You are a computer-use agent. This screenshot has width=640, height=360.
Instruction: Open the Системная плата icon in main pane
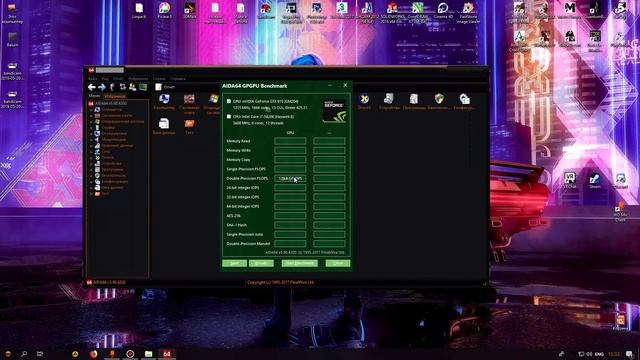(189, 103)
